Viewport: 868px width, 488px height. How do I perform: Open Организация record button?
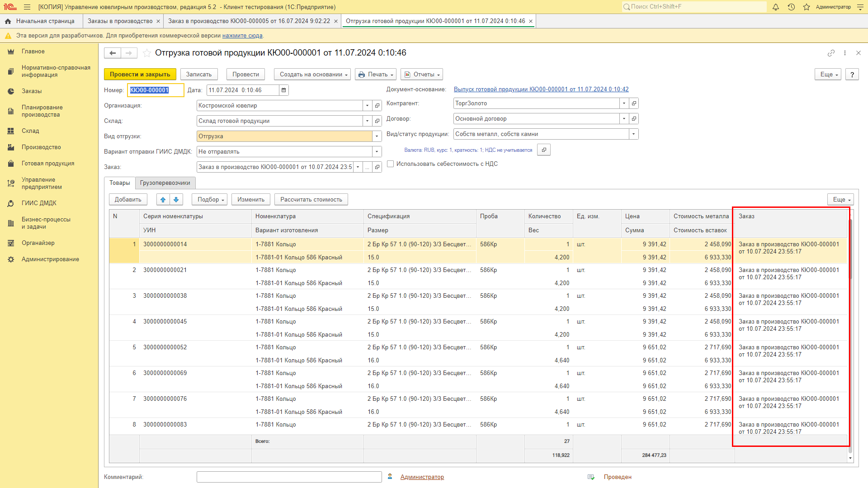pos(377,106)
